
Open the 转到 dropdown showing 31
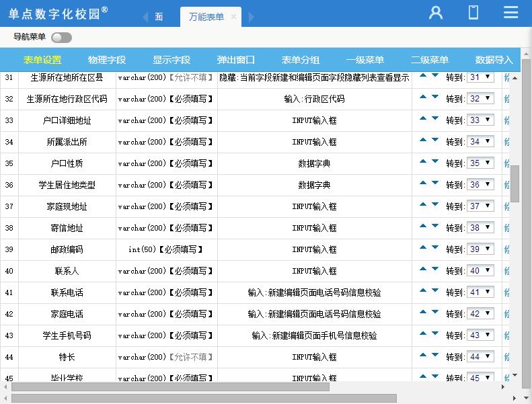click(480, 77)
